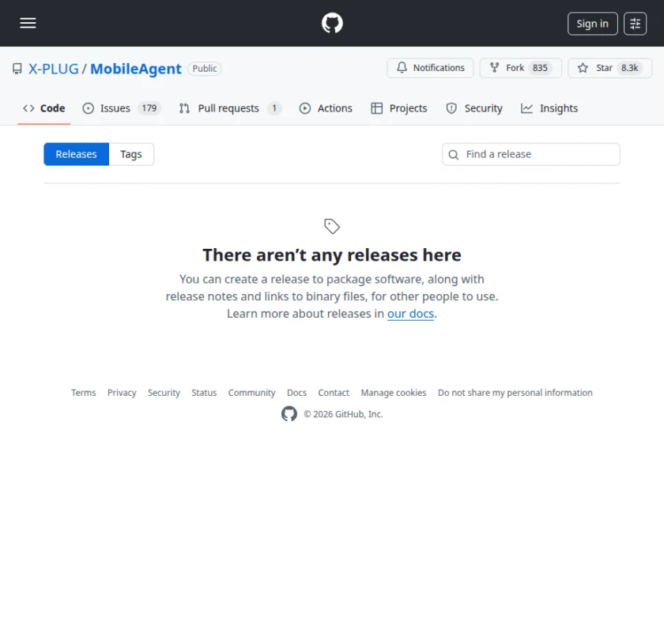Click the repository book icon beside X-PLUG
The image size is (664, 644).
[x=17, y=69]
